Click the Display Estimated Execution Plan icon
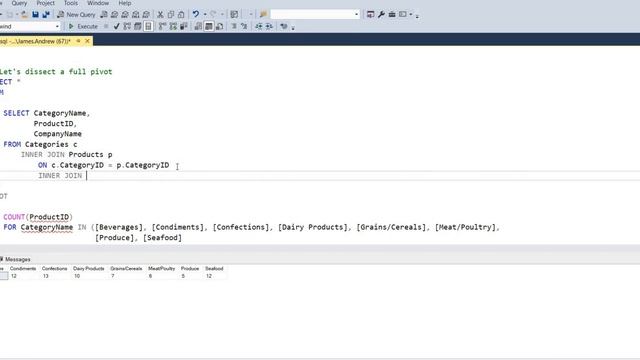Screen dimensions: 640x360 point(127,27)
